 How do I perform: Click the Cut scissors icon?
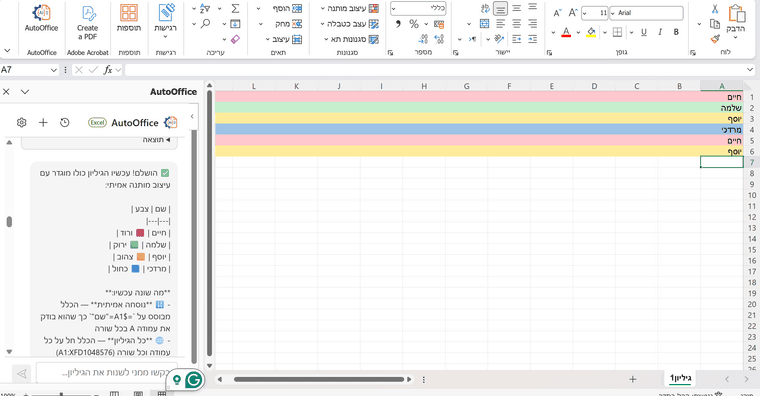715,9
